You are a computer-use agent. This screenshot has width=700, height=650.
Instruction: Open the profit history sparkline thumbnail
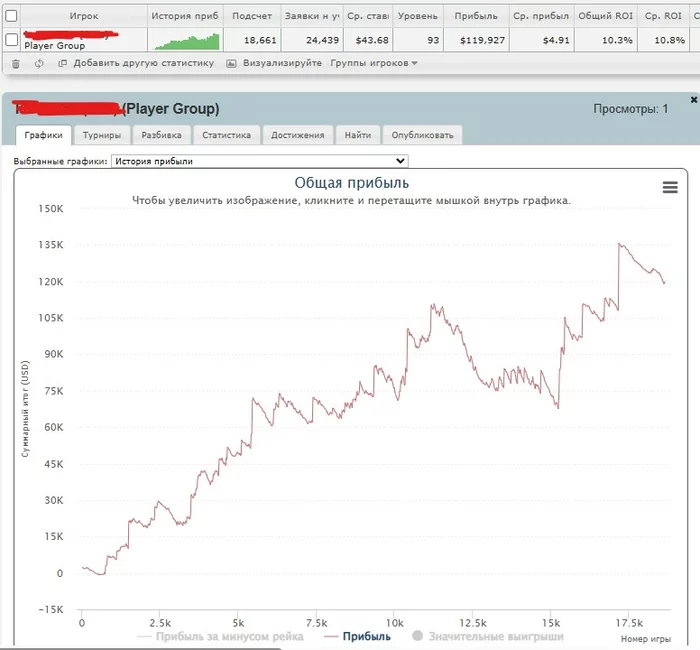[x=187, y=41]
